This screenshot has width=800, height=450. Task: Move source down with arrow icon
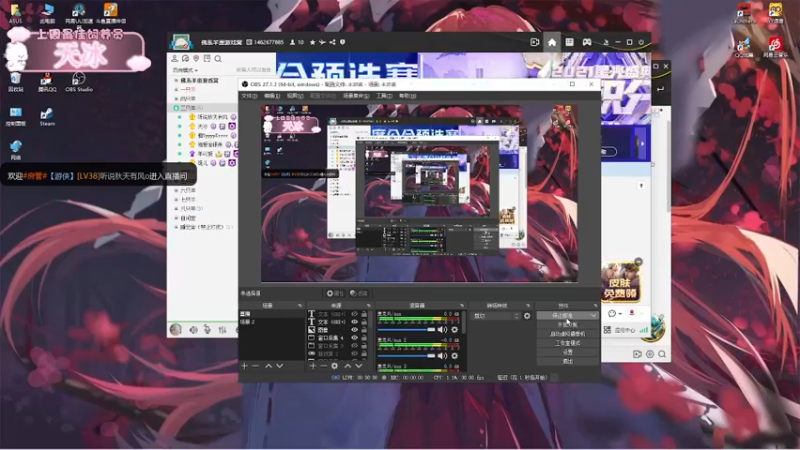[359, 366]
